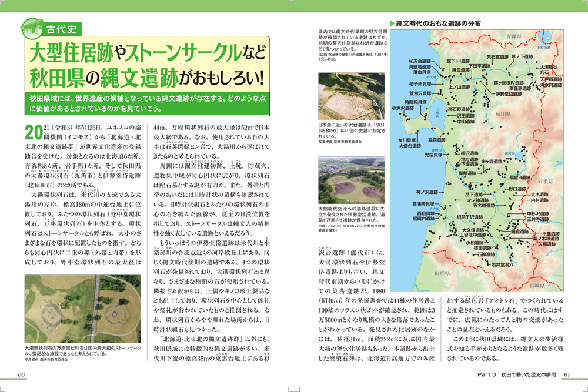
Task: Click the 大畑台遺跡 map label
Action: 409,145
